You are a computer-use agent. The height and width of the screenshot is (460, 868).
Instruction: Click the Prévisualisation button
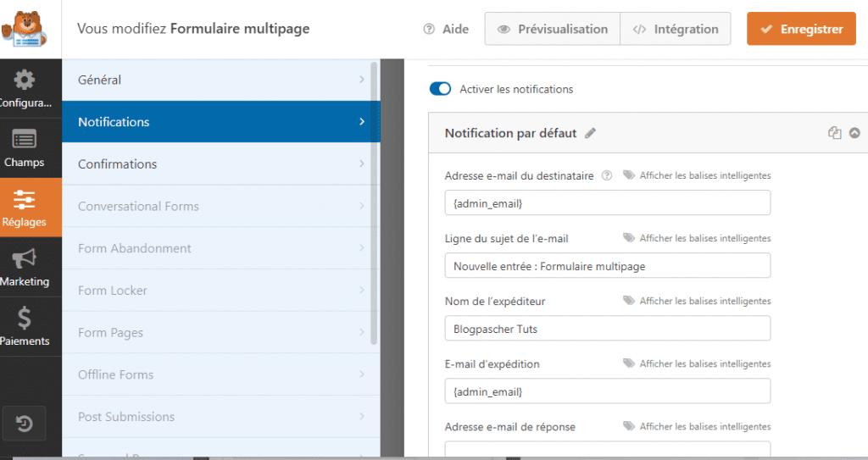tap(553, 29)
